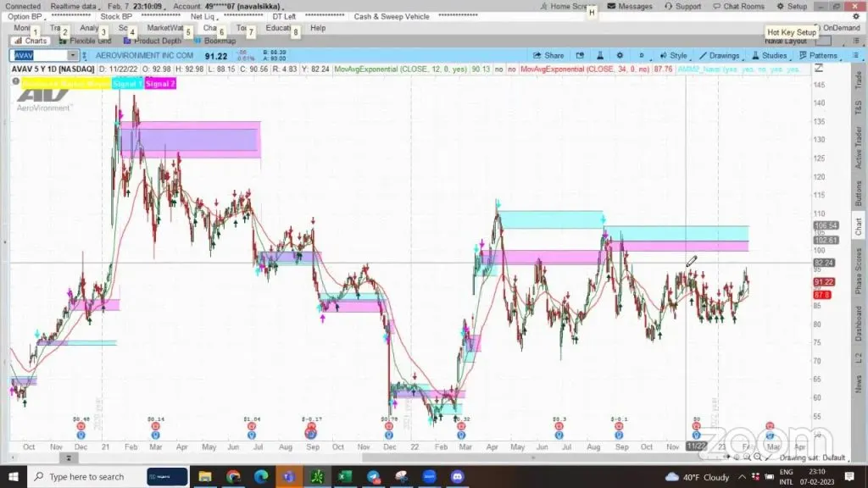Click the logarithmic scale icon above price axis
The height and width of the screenshot is (488, 868).
click(819, 68)
